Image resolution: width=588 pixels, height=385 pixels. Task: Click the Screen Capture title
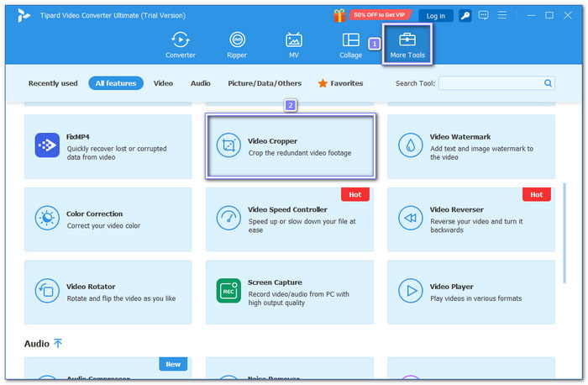tap(275, 282)
